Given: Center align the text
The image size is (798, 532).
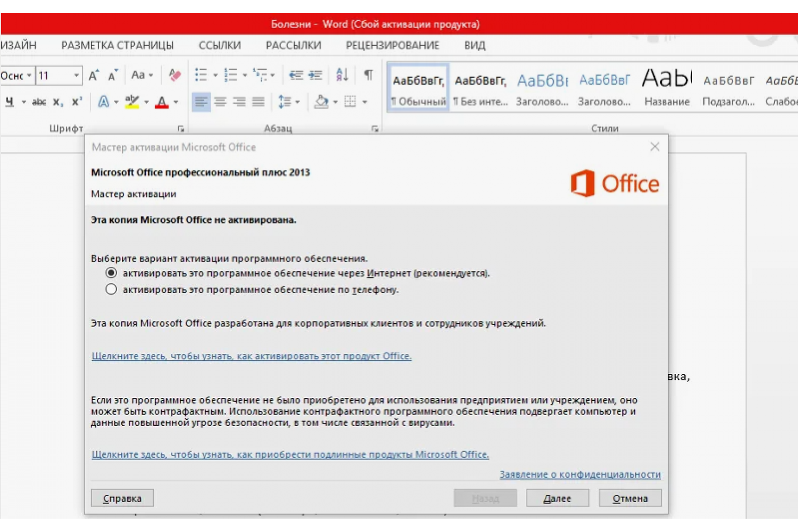Looking at the screenshot, I should tap(220, 101).
